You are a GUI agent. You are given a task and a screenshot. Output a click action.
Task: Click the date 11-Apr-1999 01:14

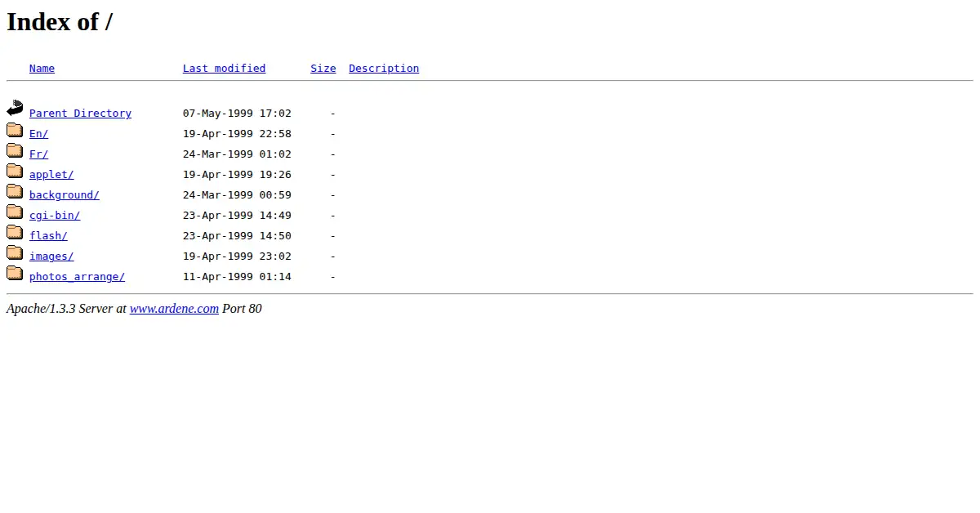[x=237, y=277]
